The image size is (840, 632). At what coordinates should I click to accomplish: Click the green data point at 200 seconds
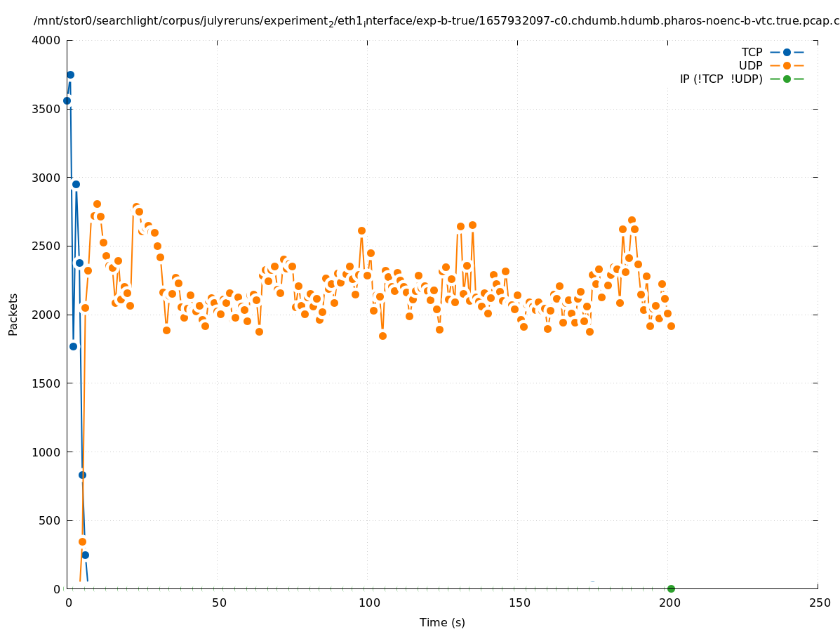[x=671, y=588]
